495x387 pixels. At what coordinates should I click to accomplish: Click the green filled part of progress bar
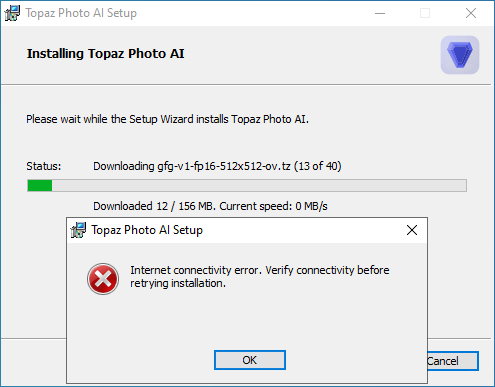pyautogui.click(x=40, y=185)
